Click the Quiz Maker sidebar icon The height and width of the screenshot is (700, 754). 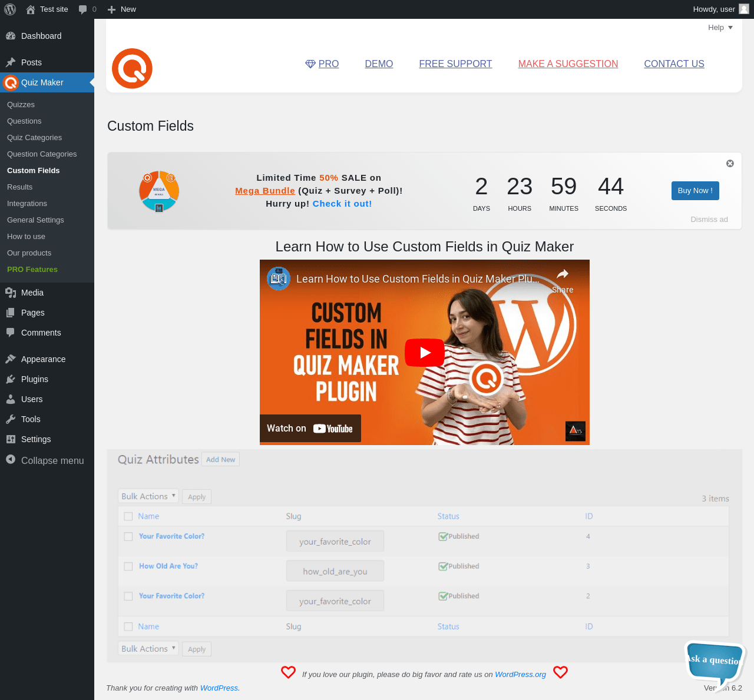click(11, 82)
